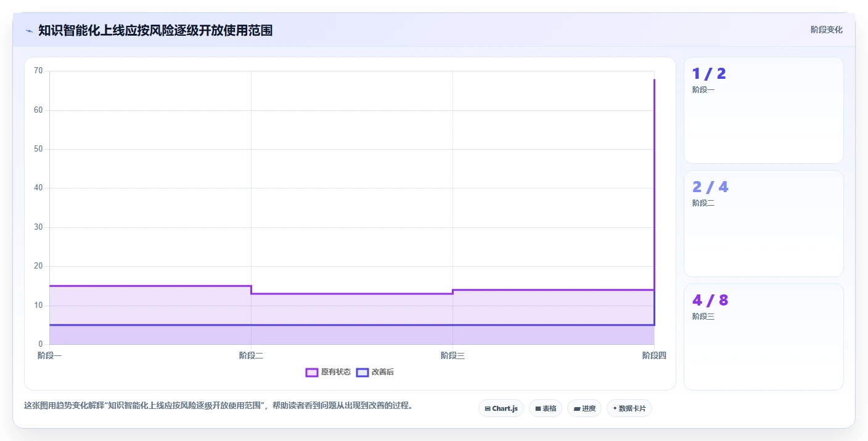This screenshot has height=441, width=868.
Task: Click the 4 / 8 value text
Action: point(710,301)
